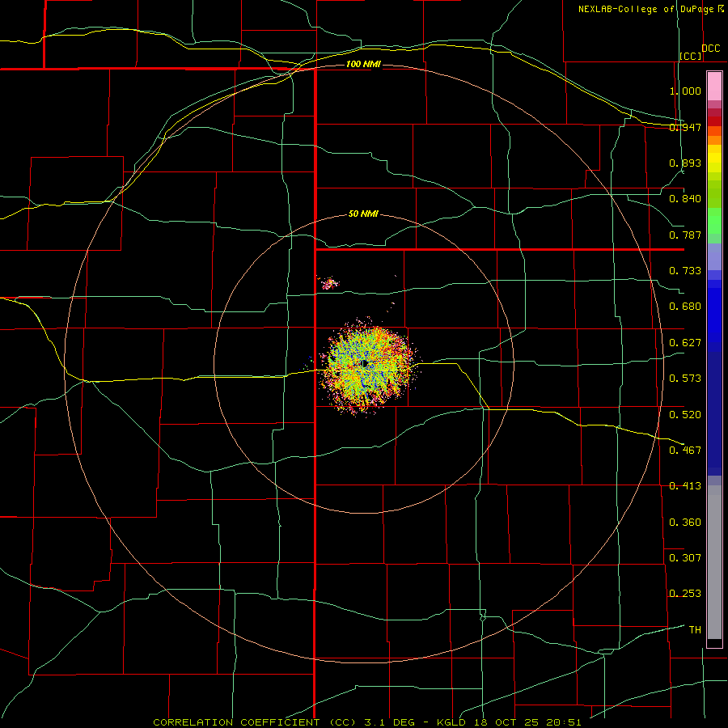728x728 pixels.
Task: Click the 0.520 scale value
Action: pos(685,414)
